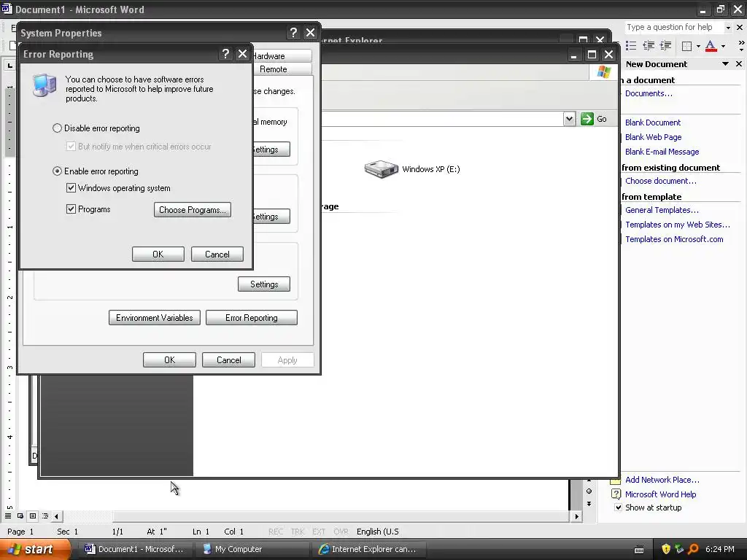Click Cancel in System Properties window
This screenshot has width=747, height=560.
[x=228, y=360]
